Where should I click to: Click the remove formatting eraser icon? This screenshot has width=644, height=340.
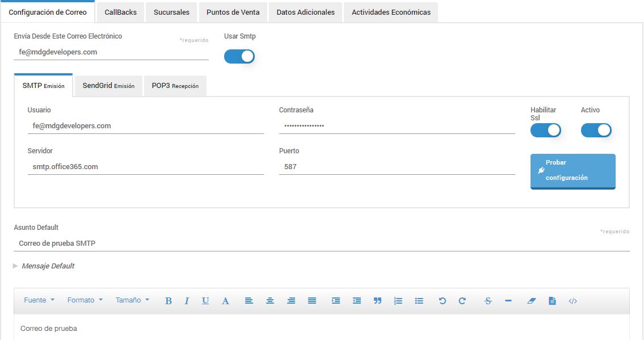[x=531, y=300]
